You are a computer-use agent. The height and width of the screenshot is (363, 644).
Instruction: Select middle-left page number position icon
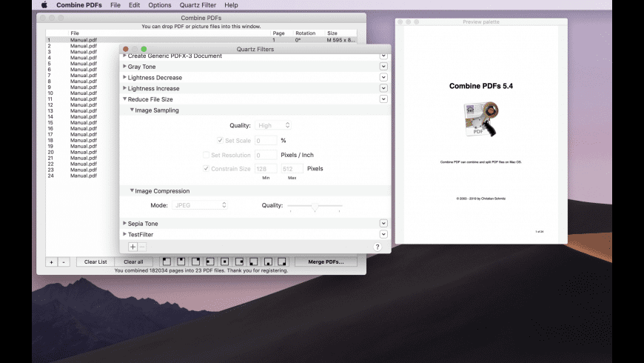pos(210,262)
